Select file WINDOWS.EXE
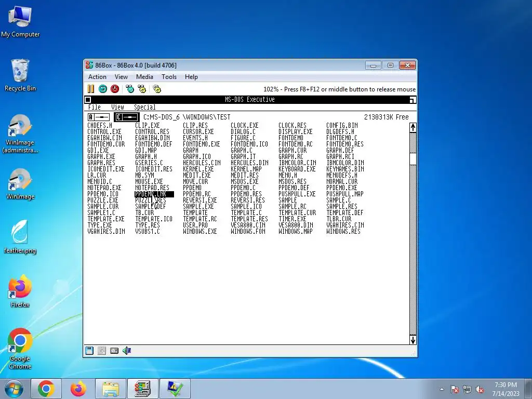The image size is (532, 399). [x=200, y=231]
